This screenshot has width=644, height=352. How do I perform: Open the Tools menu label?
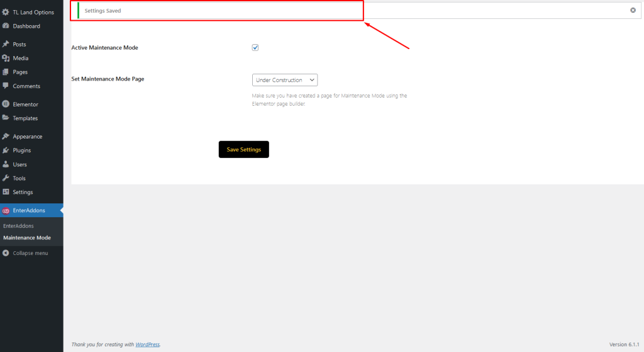(19, 178)
